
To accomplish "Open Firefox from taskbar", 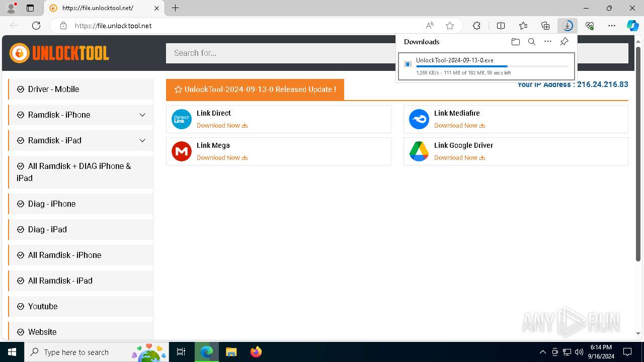I will pyautogui.click(x=256, y=352).
